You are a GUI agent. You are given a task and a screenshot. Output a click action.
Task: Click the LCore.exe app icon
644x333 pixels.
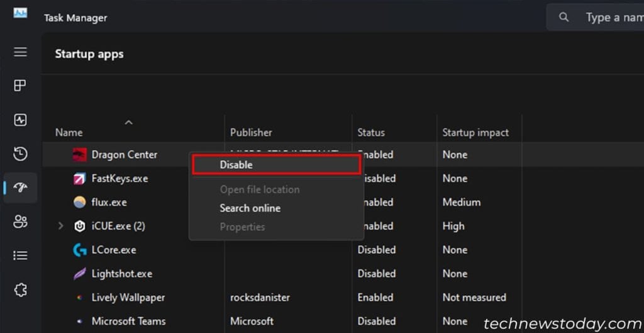tap(80, 250)
